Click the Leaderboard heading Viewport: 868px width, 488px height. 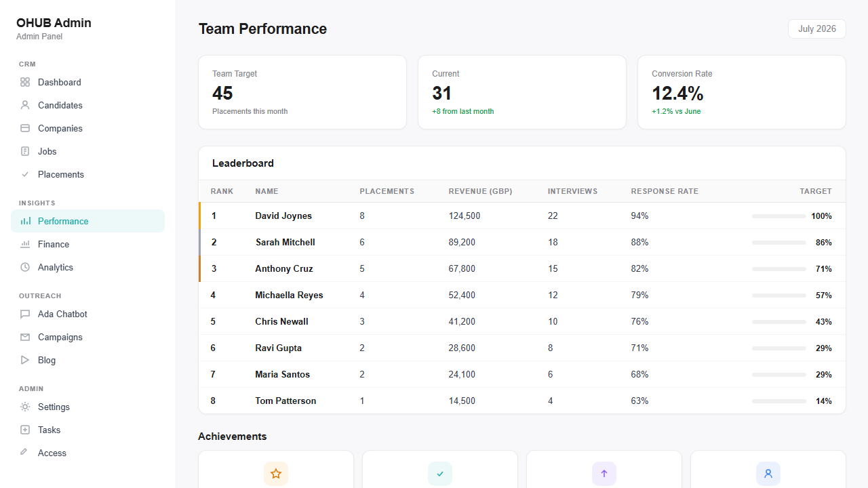(243, 163)
